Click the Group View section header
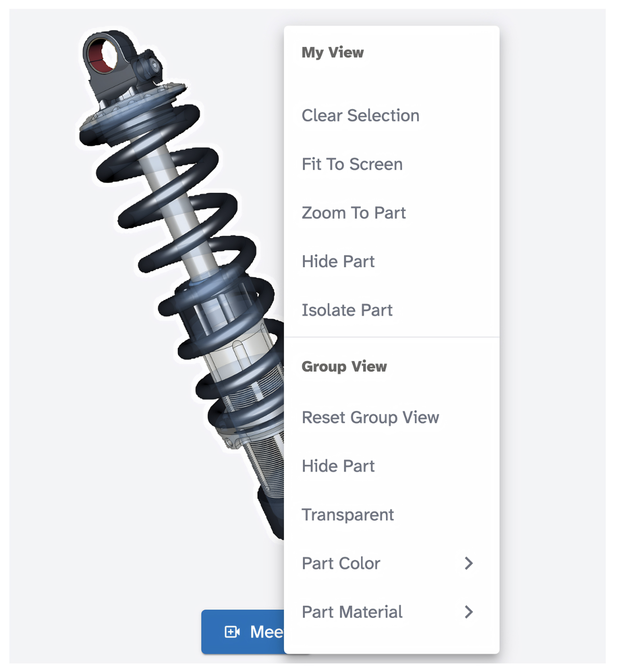This screenshot has height=672, width=618. tap(344, 367)
